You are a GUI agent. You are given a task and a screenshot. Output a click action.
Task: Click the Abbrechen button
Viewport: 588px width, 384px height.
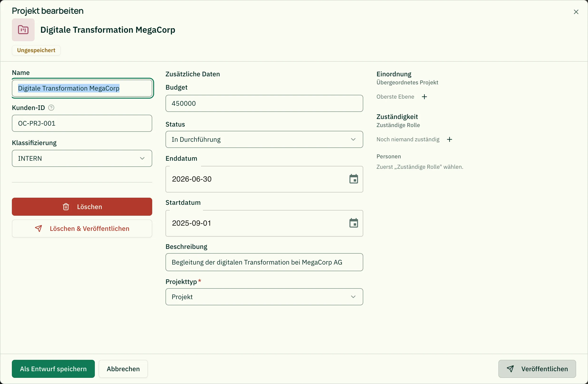[x=123, y=369]
